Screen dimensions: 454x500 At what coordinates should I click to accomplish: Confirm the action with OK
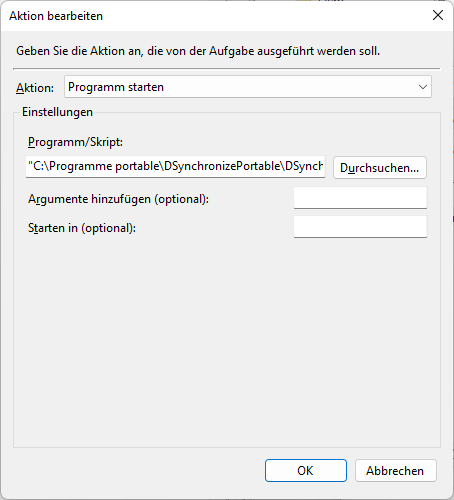[x=306, y=470]
